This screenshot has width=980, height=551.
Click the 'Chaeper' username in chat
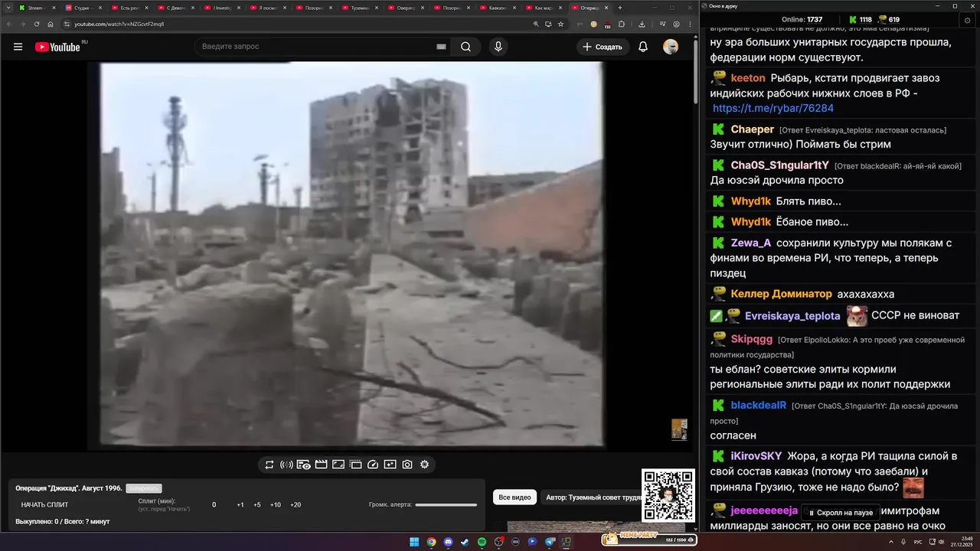click(753, 129)
